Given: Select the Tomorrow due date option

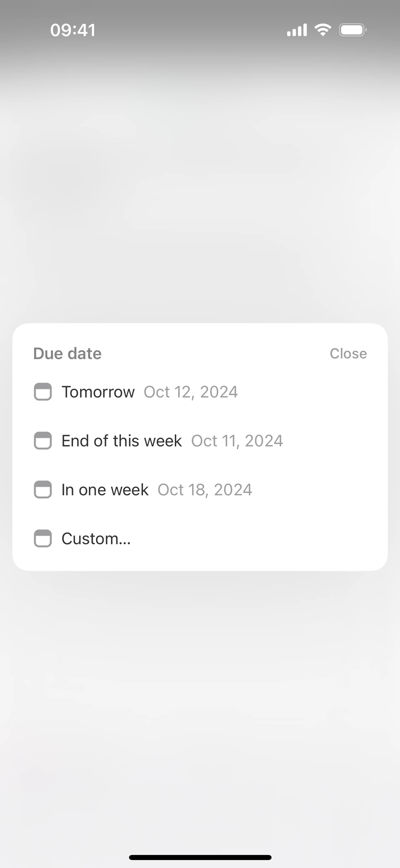Looking at the screenshot, I should (98, 392).
